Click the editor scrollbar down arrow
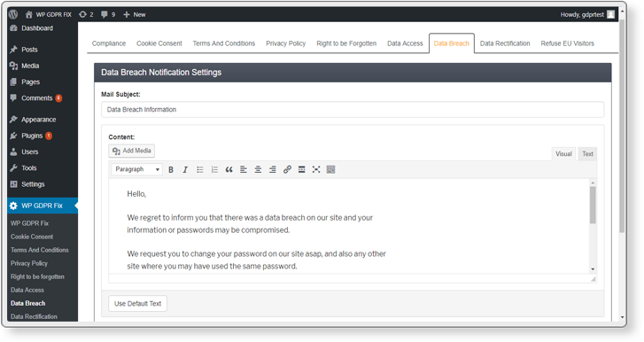Viewport: 644px width, 342px height. pos(593,269)
